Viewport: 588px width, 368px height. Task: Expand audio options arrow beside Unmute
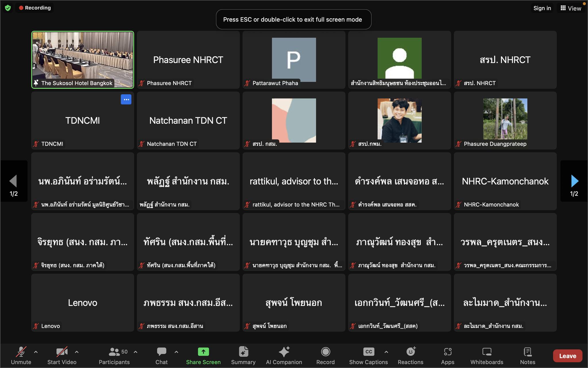(36, 352)
